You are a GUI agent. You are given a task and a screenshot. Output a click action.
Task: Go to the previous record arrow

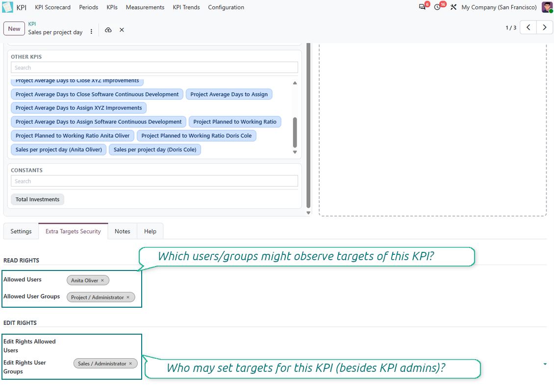coord(528,27)
